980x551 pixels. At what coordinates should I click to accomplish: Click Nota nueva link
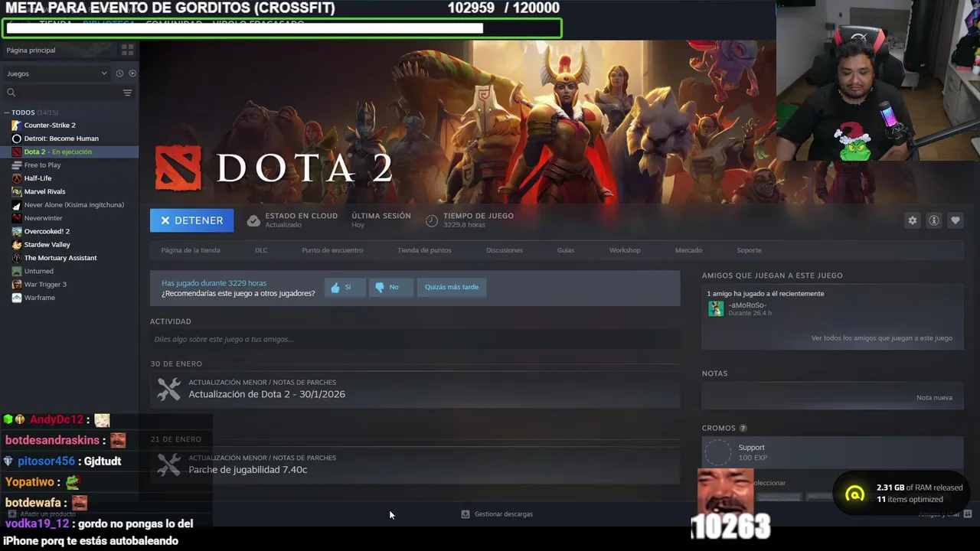click(934, 398)
